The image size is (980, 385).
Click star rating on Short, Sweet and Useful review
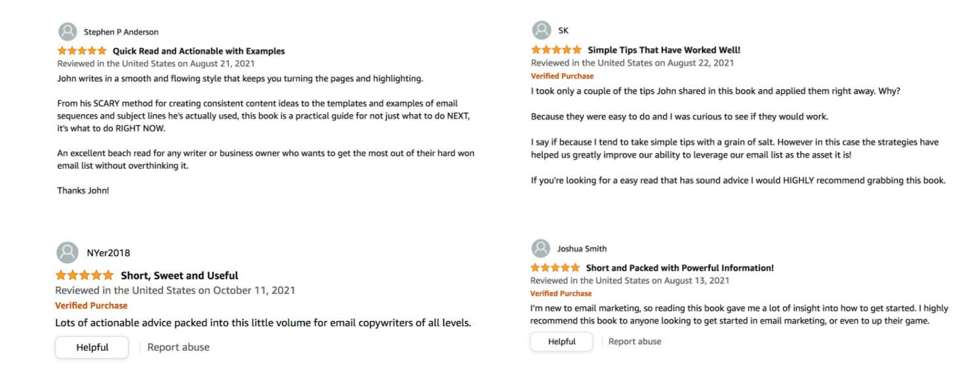coord(85,275)
